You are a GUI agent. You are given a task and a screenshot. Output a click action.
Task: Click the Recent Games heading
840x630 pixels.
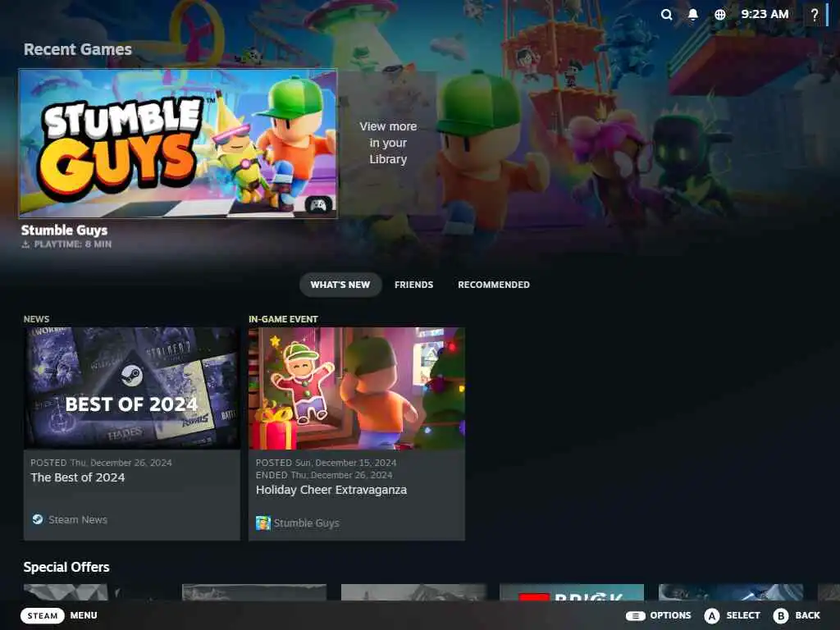pos(78,49)
